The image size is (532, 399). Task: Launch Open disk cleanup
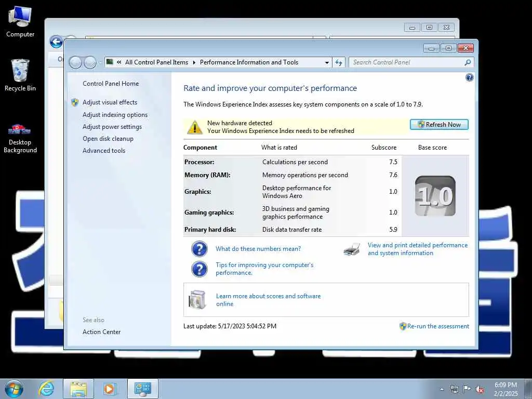(x=108, y=138)
